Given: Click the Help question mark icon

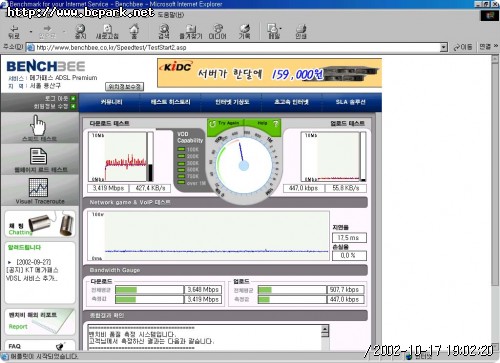Looking at the screenshot, I should point(275,124).
